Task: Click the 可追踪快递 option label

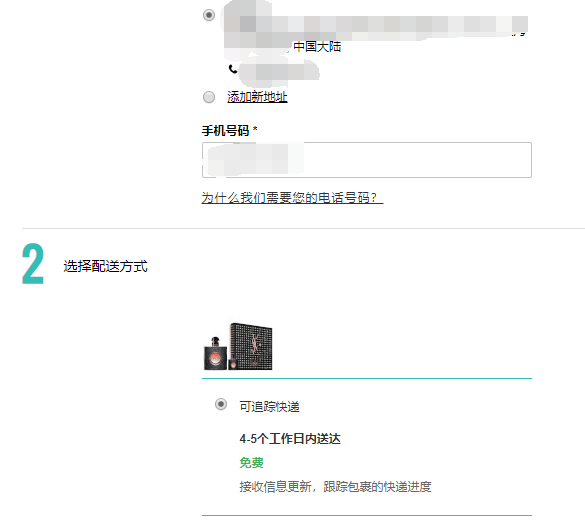Action: (x=269, y=407)
